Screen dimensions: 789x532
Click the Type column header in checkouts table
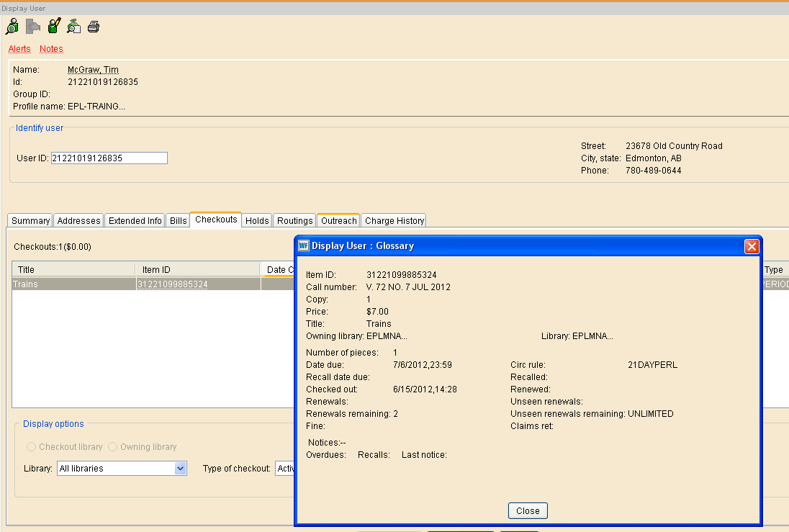click(775, 270)
